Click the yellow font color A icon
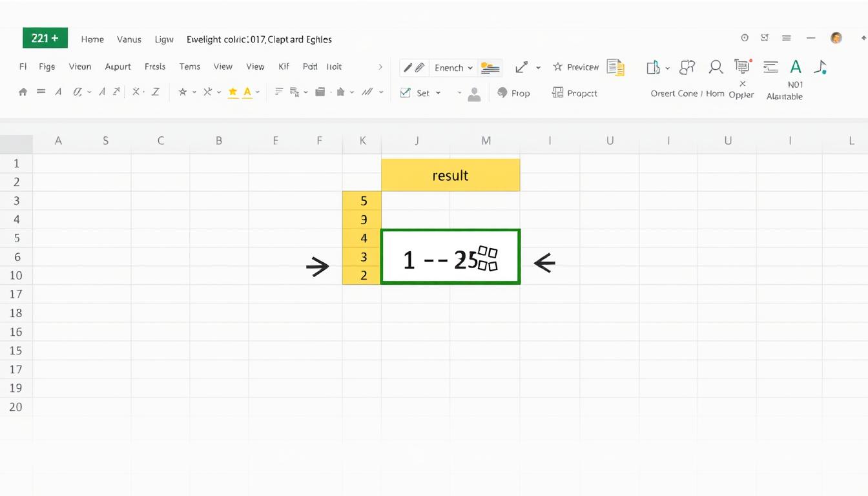This screenshot has width=868, height=496. click(247, 92)
